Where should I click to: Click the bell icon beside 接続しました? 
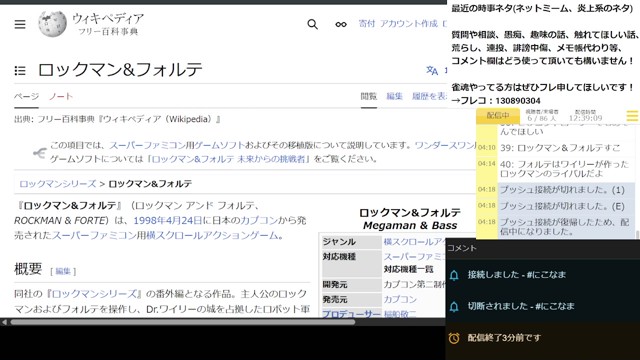pos(454,275)
